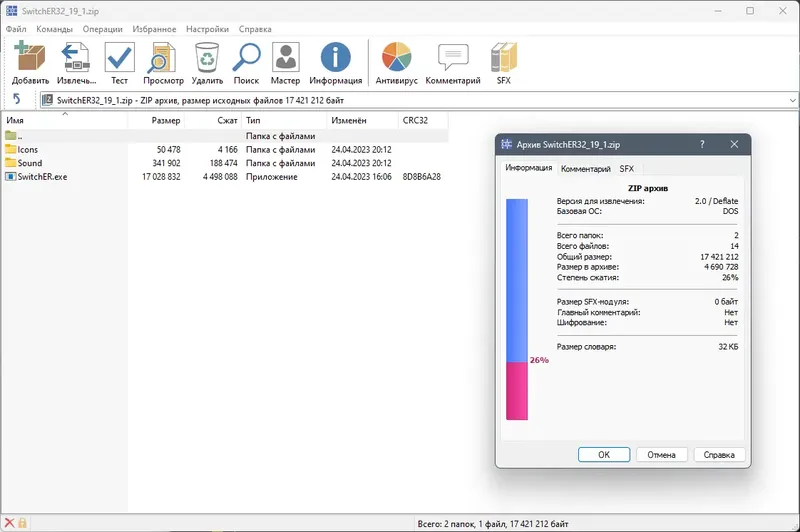Click the 4 690 728 archive size value
This screenshot has width=800, height=532.
[721, 267]
